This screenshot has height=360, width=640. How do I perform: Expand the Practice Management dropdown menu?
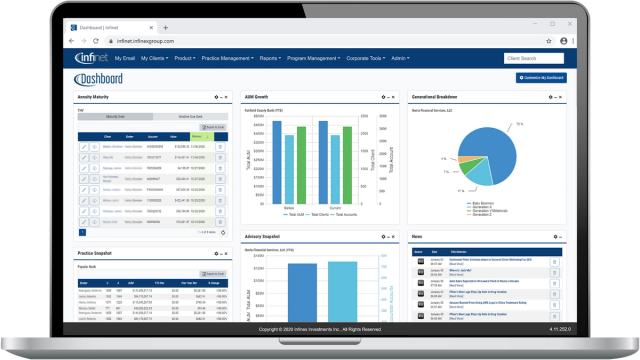[227, 58]
